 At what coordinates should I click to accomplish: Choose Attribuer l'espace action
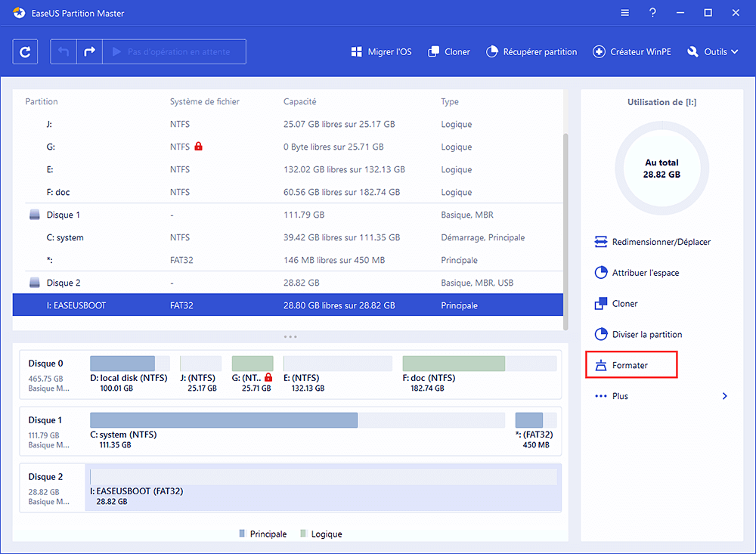click(x=637, y=273)
